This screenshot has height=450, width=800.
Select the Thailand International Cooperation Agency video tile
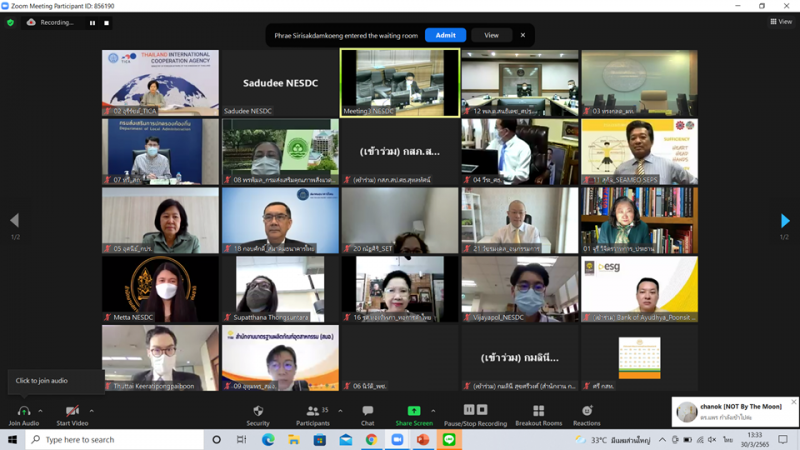pos(160,83)
